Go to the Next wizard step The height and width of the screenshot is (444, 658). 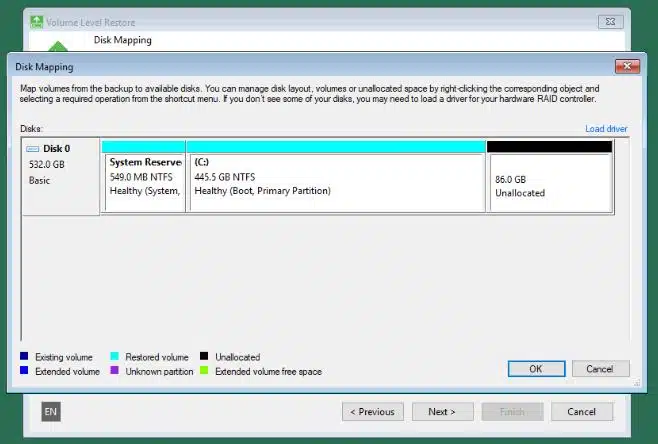point(441,411)
